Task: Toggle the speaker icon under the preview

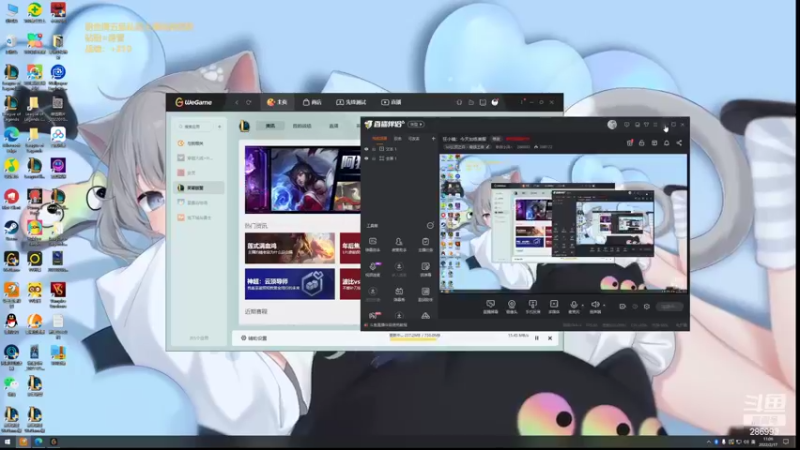Action: (x=595, y=306)
